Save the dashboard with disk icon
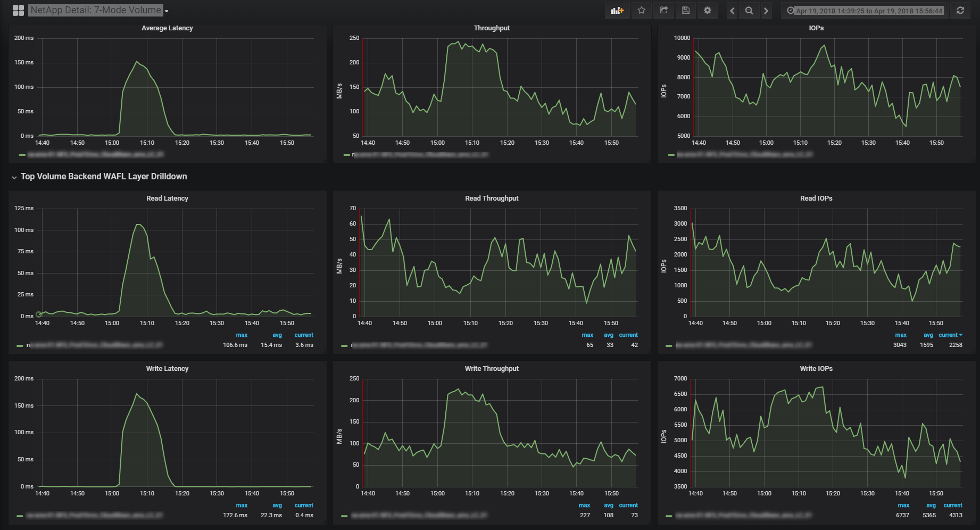This screenshot has height=530, width=980. 686,11
